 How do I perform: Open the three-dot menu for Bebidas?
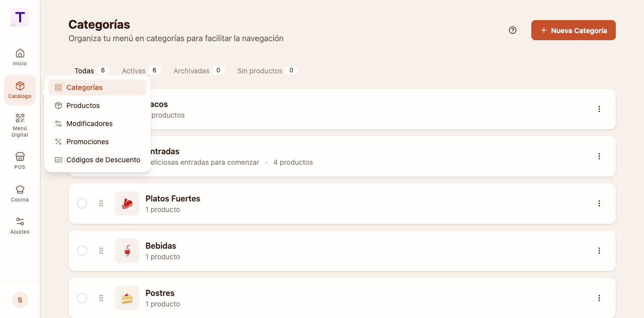(x=599, y=251)
